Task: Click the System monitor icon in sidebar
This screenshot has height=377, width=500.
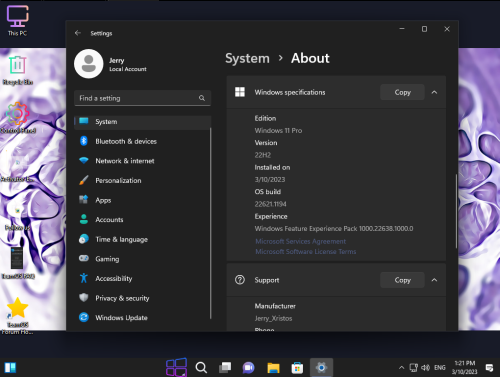Action: coord(84,121)
